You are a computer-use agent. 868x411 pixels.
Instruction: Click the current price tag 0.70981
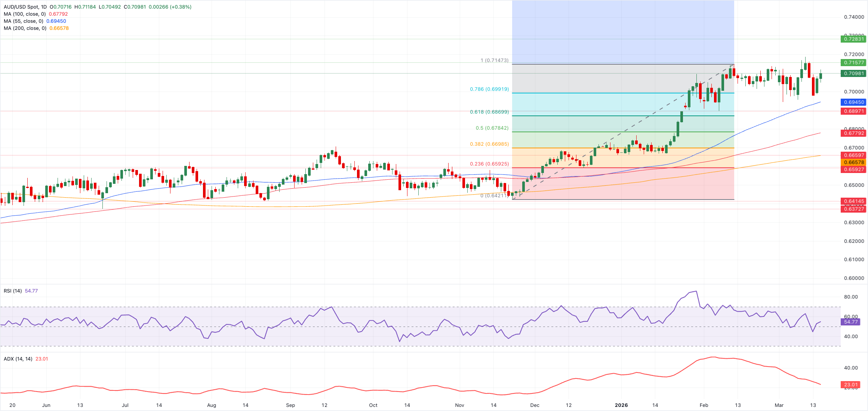pos(853,74)
